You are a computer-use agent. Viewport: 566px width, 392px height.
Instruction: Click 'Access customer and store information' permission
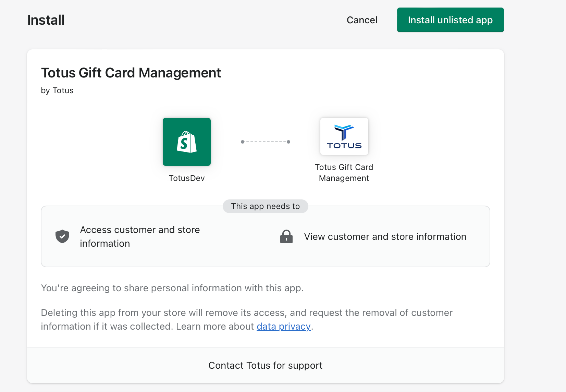pos(140,236)
